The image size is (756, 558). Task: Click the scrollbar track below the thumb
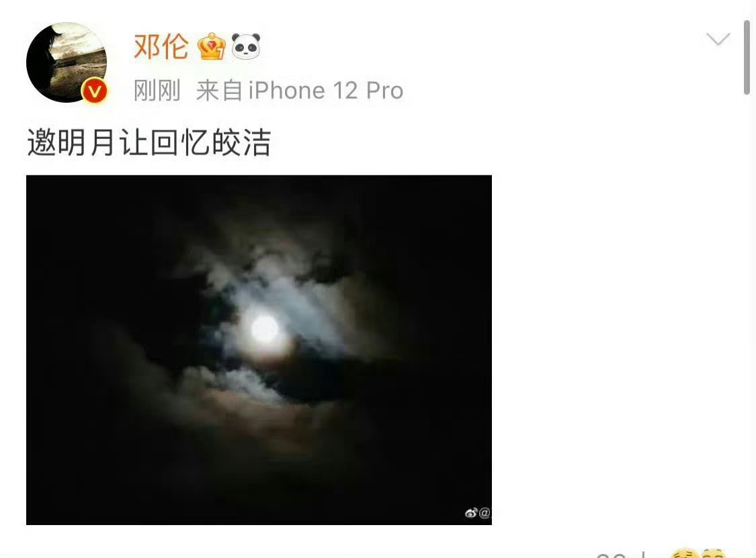[747, 313]
